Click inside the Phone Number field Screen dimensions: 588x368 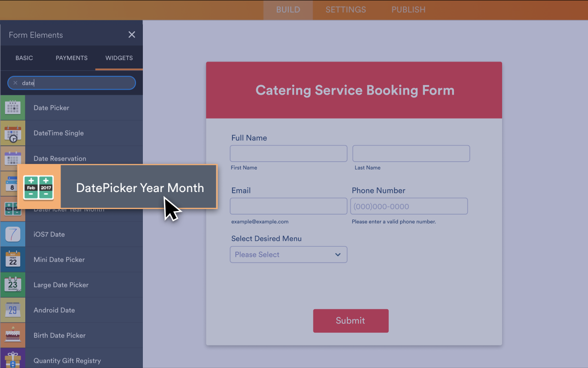[409, 206]
